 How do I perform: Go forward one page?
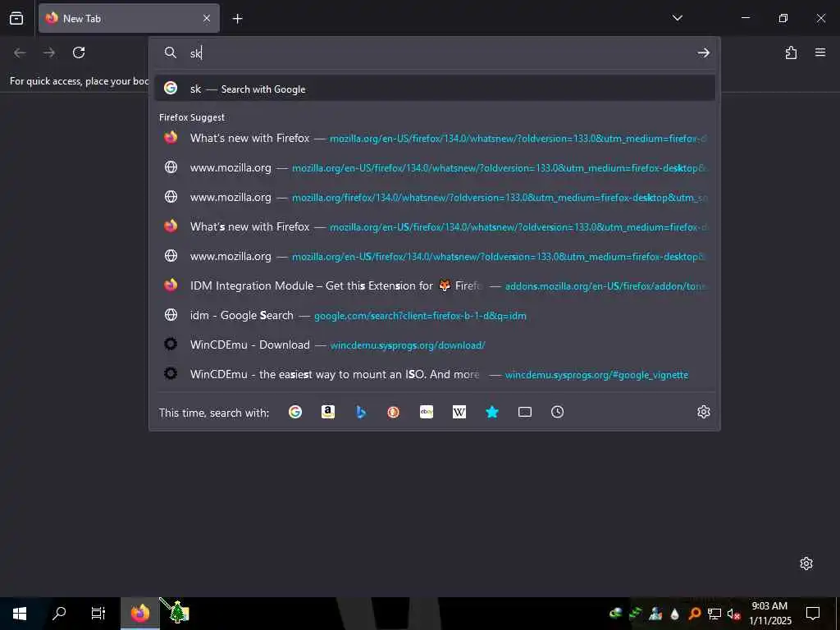pos(49,52)
